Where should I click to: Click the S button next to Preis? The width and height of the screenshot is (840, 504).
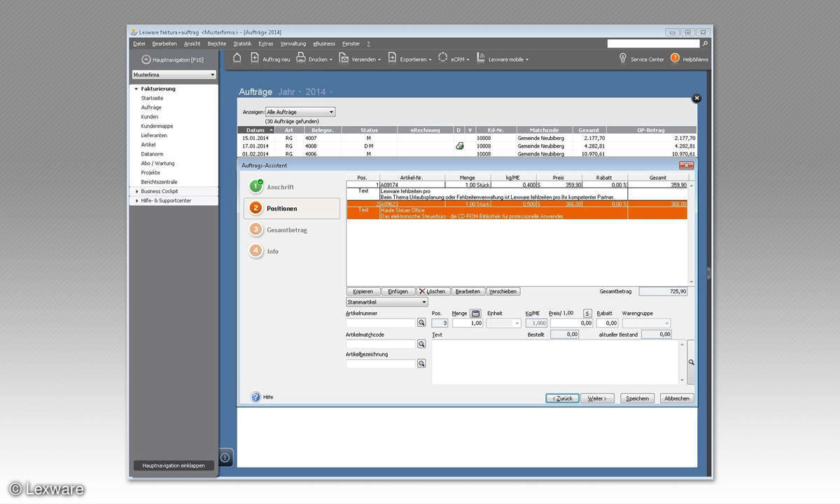click(x=587, y=314)
